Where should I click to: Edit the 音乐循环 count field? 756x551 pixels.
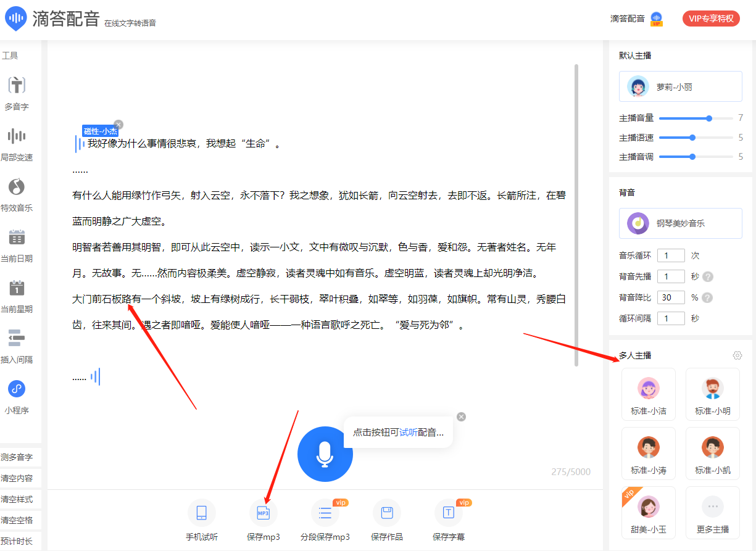[x=671, y=255]
